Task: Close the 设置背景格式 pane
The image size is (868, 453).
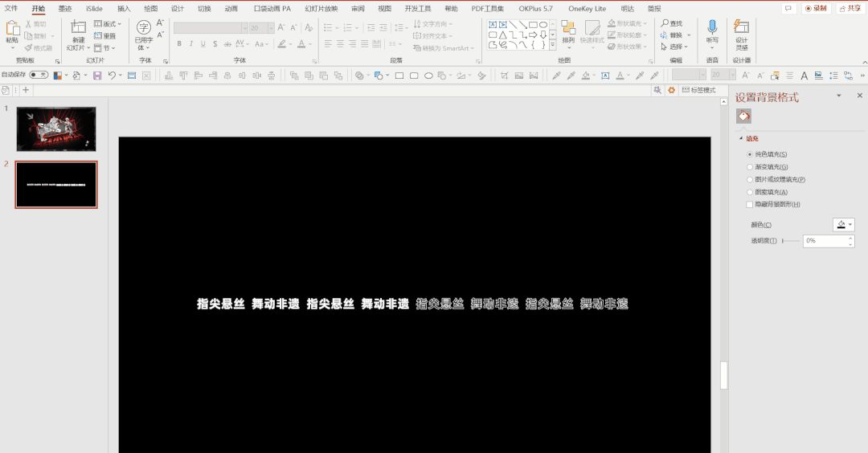Action: (860, 96)
